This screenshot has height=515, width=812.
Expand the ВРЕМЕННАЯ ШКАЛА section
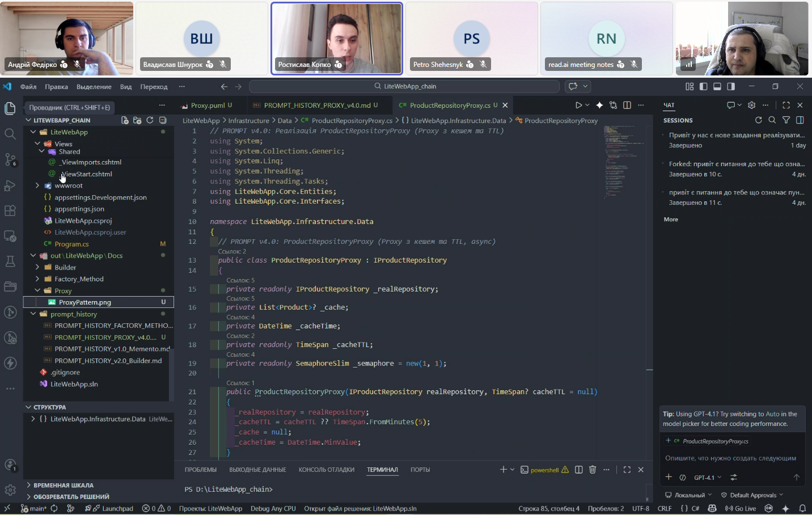tap(63, 485)
